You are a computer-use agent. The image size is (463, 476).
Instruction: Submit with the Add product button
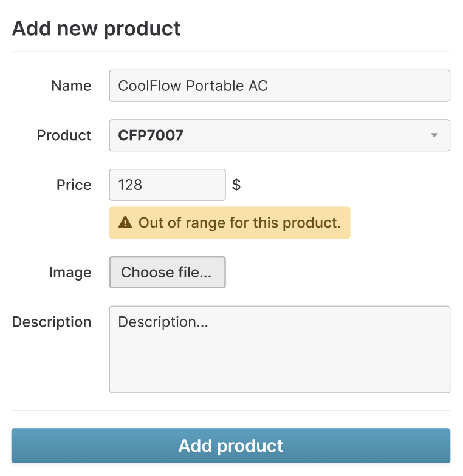[231, 446]
